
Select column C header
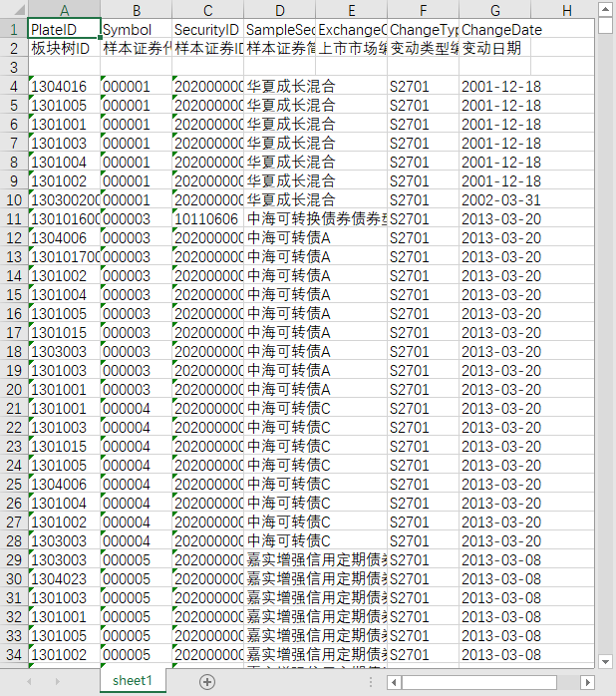pos(208,10)
